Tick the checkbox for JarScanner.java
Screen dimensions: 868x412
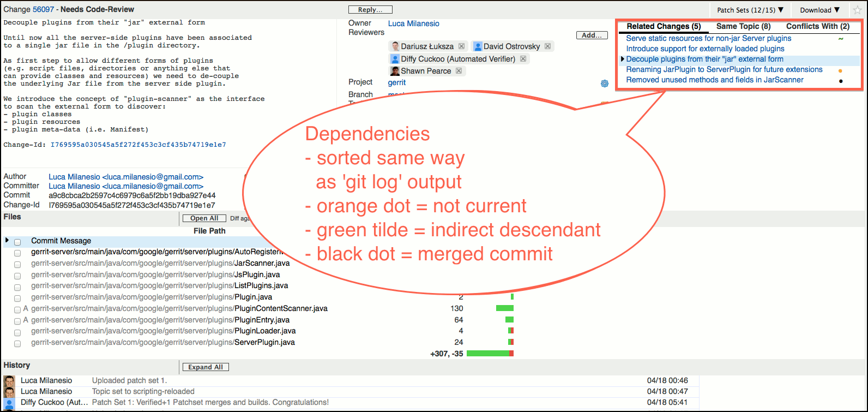click(x=17, y=264)
